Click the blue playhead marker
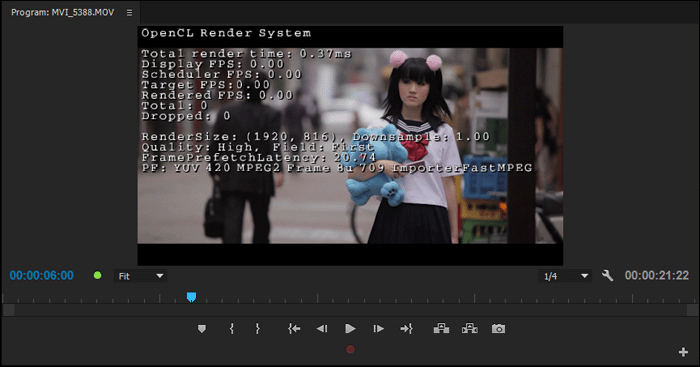 [191, 297]
